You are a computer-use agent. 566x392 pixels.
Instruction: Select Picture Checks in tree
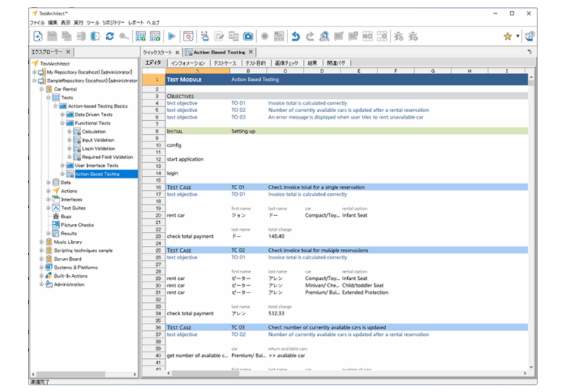pyautogui.click(x=77, y=225)
